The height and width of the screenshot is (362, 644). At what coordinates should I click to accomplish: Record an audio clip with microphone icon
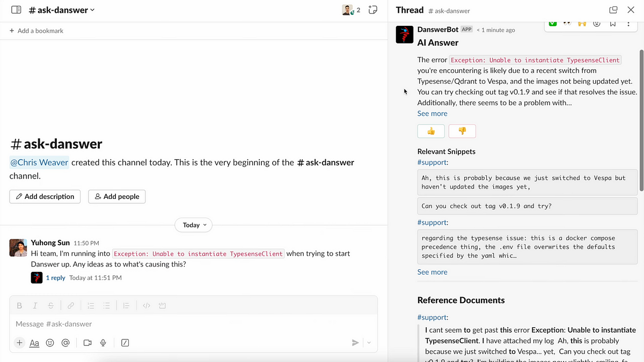(103, 343)
